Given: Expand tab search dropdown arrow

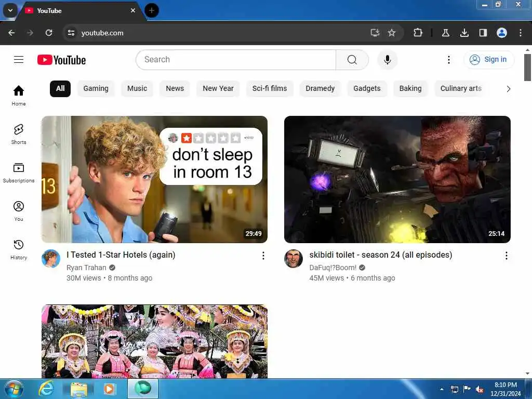Looking at the screenshot, I should coord(10,10).
